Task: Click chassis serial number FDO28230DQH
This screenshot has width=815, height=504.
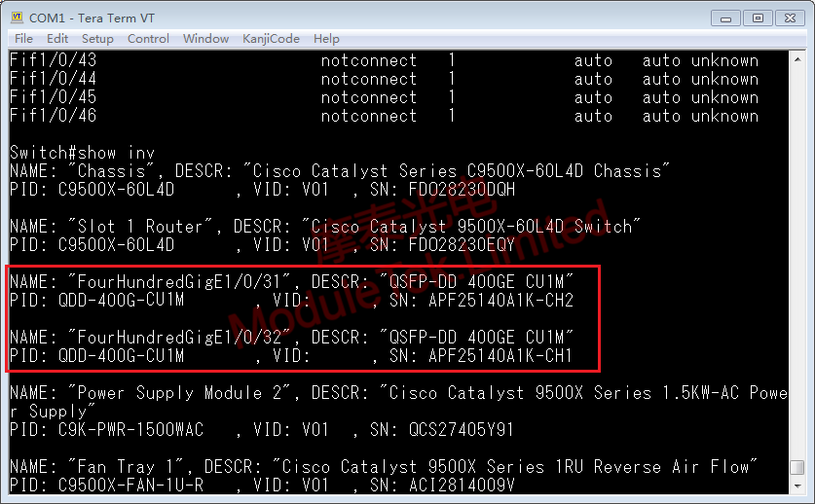Action: click(x=463, y=190)
